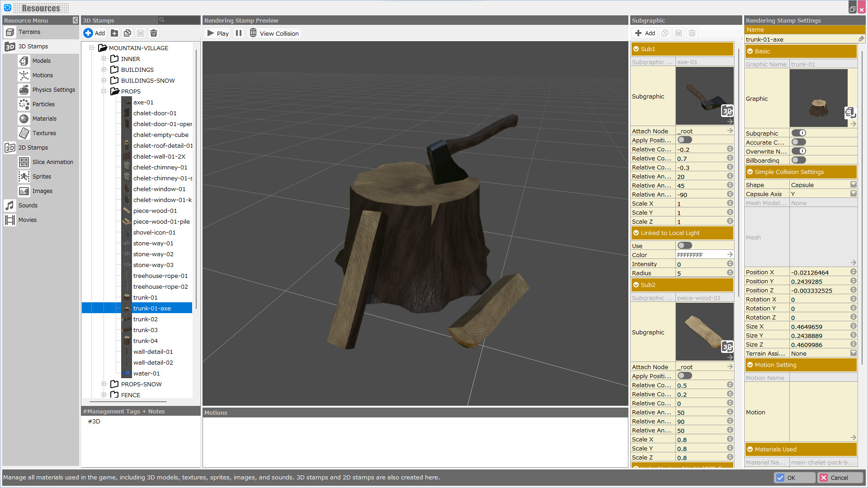868x488 pixels.
Task: Select the Sprites icon under 2D Stamps
Action: (x=24, y=176)
